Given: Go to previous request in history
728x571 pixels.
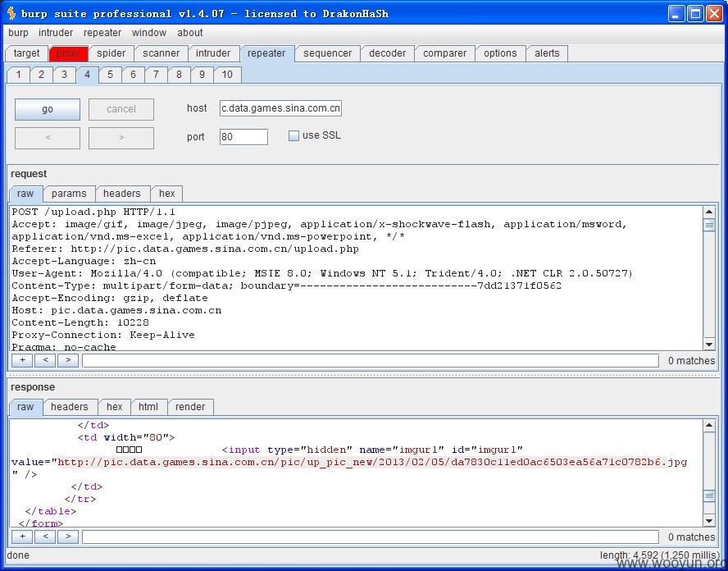Looking at the screenshot, I should [x=48, y=138].
